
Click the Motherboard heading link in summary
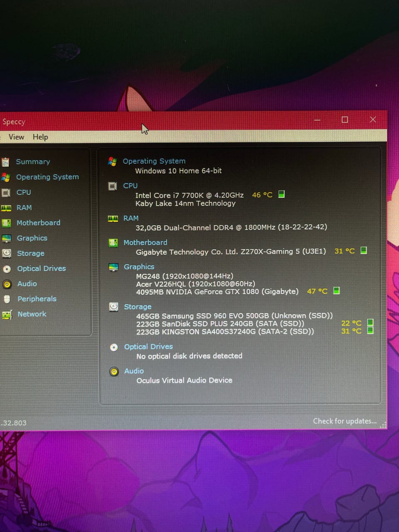[145, 242]
